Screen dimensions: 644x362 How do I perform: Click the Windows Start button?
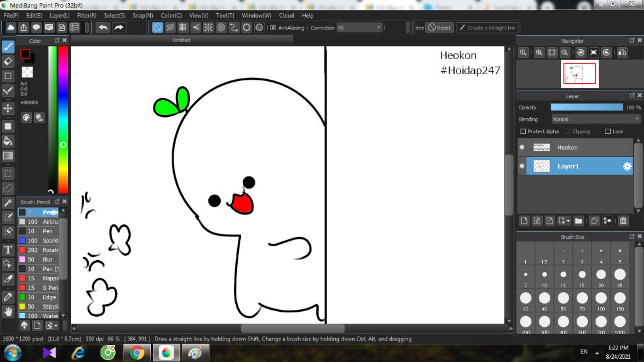pyautogui.click(x=13, y=353)
